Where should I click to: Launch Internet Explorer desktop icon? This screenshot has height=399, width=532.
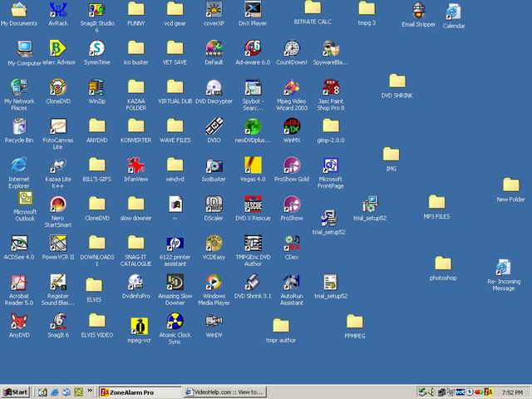pos(19,166)
